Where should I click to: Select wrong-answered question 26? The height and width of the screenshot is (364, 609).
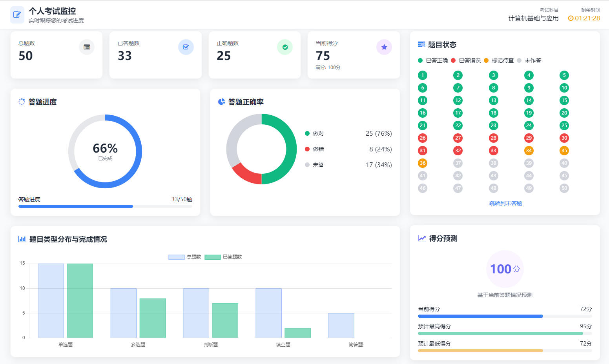coord(423,138)
